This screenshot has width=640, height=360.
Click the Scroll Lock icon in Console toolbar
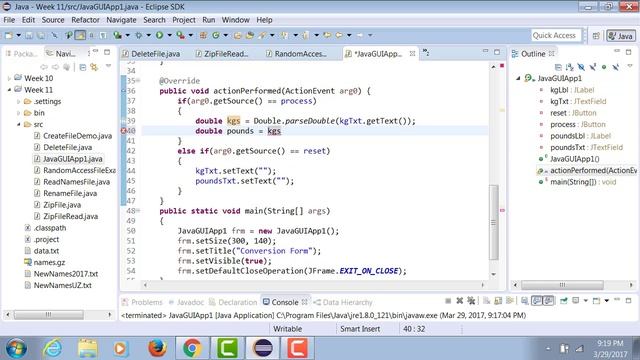pos(498,301)
